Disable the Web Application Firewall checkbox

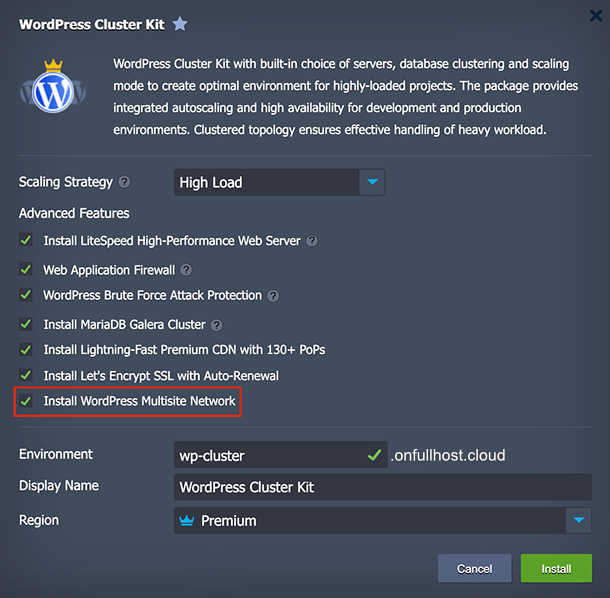pyautogui.click(x=26, y=270)
